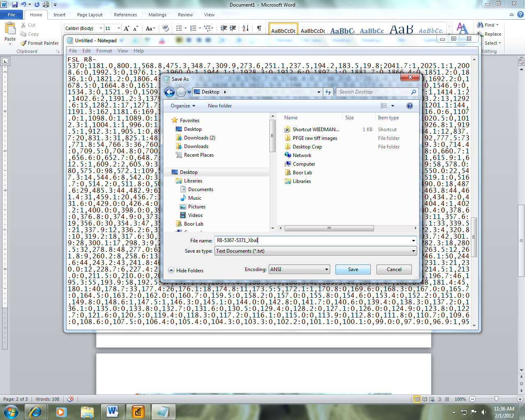Image resolution: width=525 pixels, height=420 pixels.
Task: Switch to Word's Review tab
Action: (x=185, y=15)
